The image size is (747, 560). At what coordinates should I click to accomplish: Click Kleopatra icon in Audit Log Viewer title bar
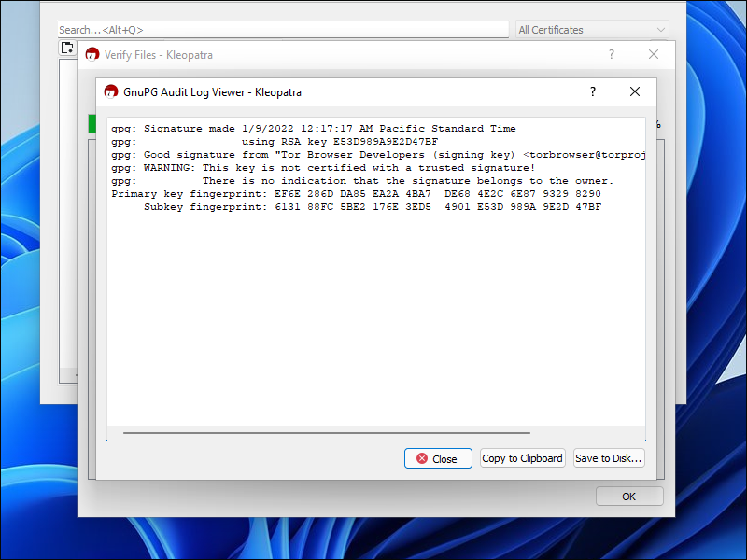point(111,91)
